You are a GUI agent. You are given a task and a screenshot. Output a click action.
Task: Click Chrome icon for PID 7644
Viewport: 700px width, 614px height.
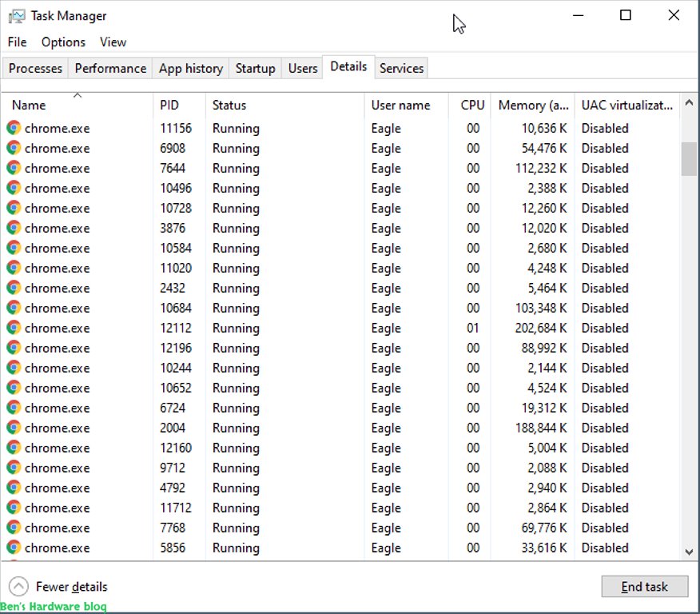[x=14, y=168]
